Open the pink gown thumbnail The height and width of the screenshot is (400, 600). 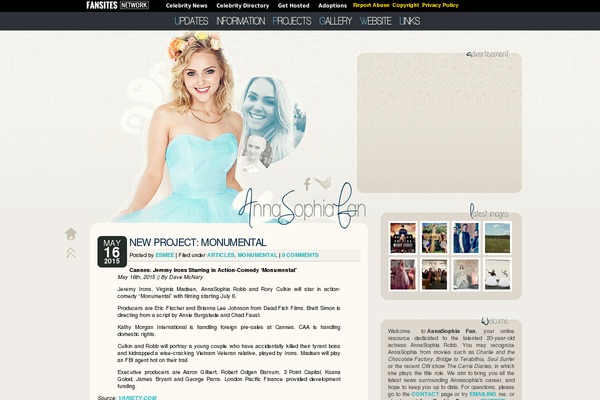403,274
